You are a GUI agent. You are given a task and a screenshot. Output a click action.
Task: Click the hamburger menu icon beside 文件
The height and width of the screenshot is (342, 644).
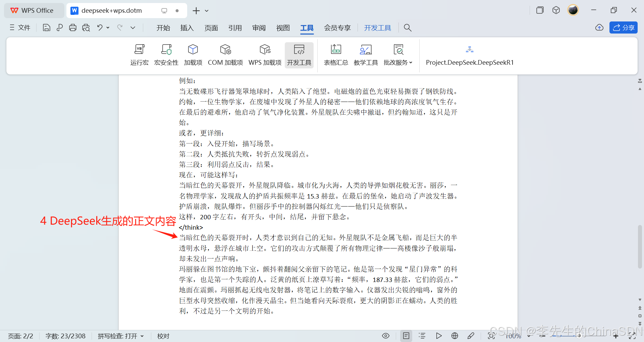pyautogui.click(x=12, y=27)
